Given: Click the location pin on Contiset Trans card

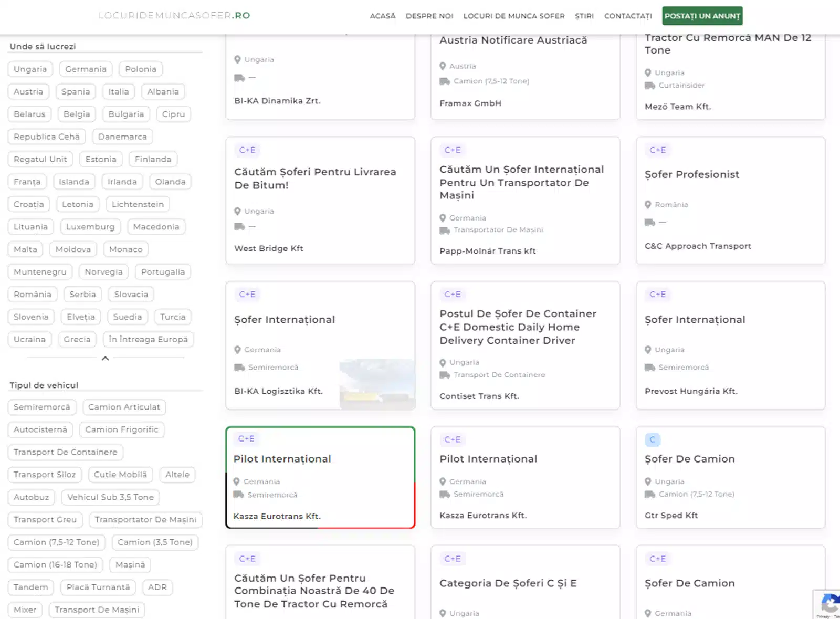Looking at the screenshot, I should coord(443,363).
